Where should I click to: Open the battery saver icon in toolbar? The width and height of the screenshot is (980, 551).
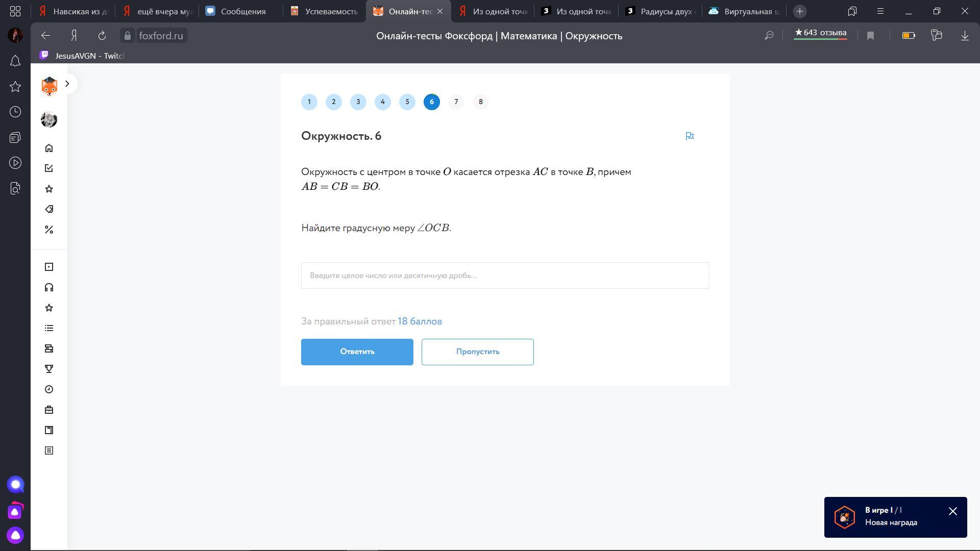[x=909, y=36]
